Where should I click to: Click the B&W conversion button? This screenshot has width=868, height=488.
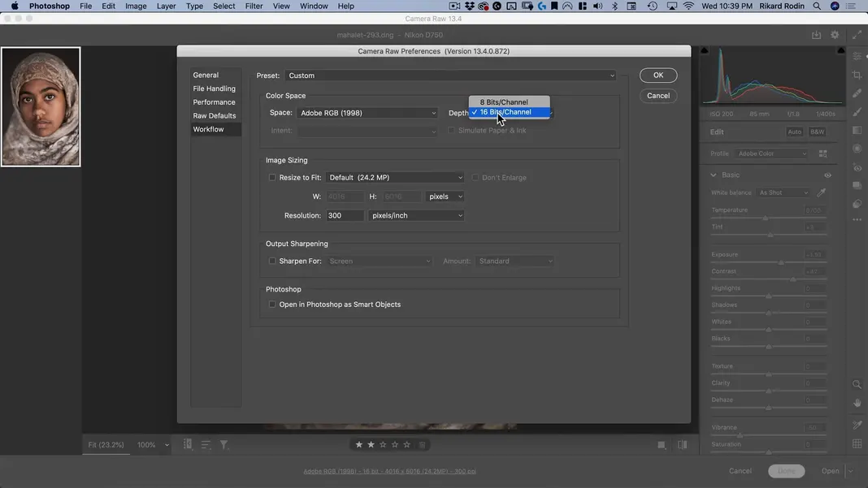[x=817, y=132]
